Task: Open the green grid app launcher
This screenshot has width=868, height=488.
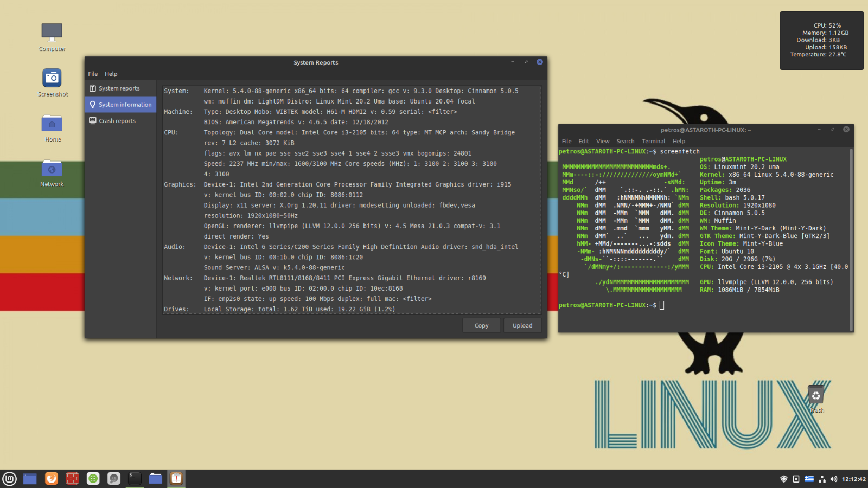Action: (93, 479)
